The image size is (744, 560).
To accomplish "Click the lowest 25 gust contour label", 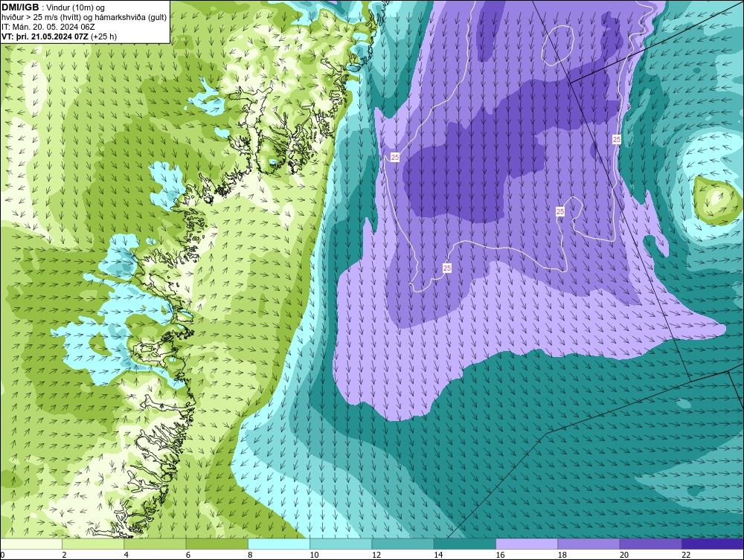I will [x=447, y=268].
